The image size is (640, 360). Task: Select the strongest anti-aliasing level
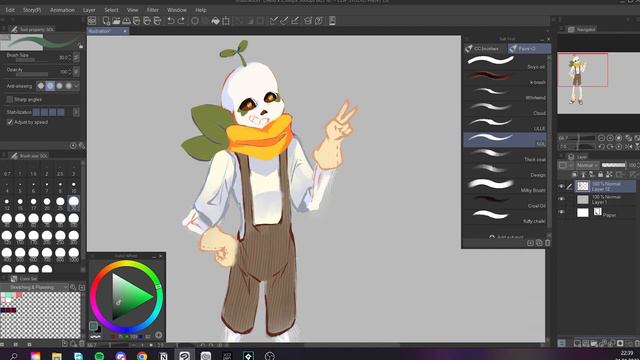(69, 86)
